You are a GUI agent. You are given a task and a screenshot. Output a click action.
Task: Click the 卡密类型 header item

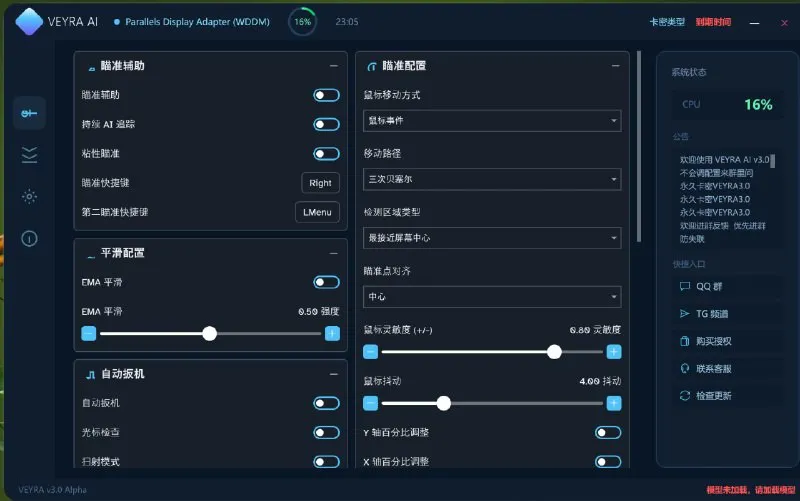click(x=667, y=22)
